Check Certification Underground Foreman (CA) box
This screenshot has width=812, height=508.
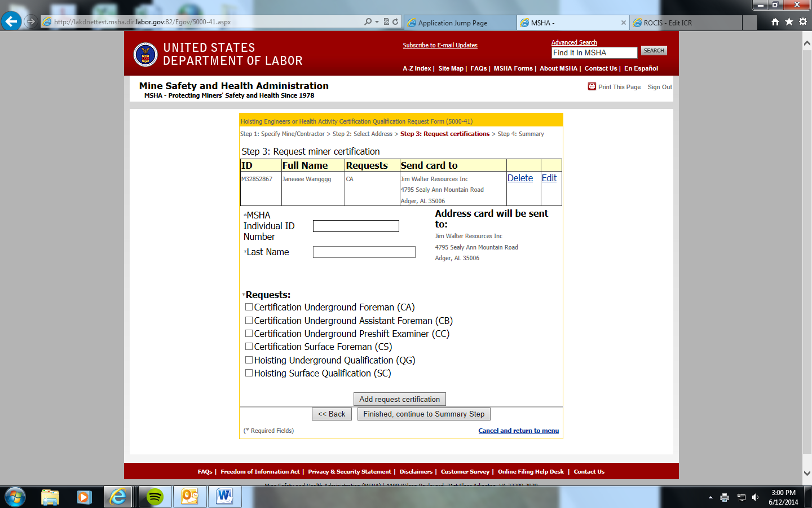(x=249, y=307)
